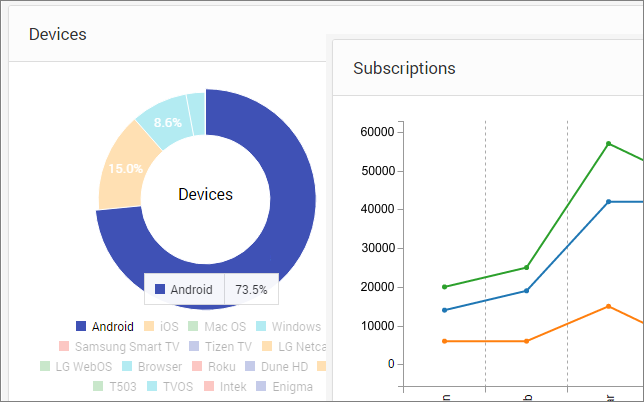Toggle Mac OS in the devices legend
This screenshot has width=644, height=402.
point(216,326)
